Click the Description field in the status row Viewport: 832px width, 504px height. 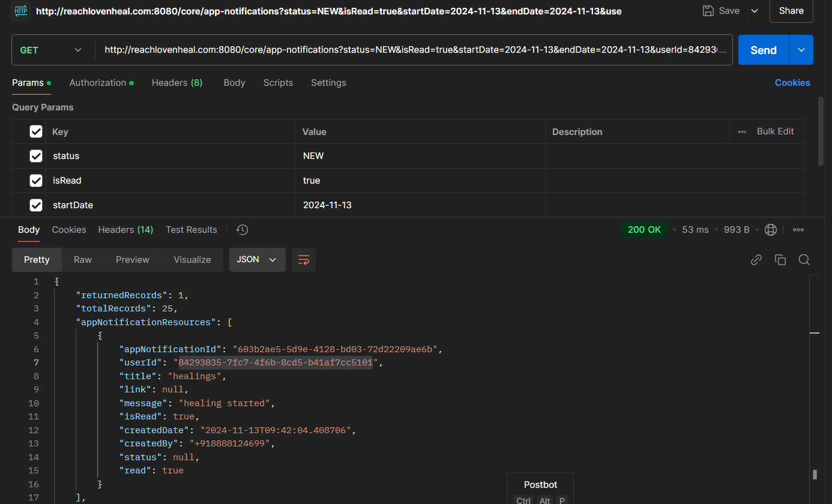(x=675, y=156)
